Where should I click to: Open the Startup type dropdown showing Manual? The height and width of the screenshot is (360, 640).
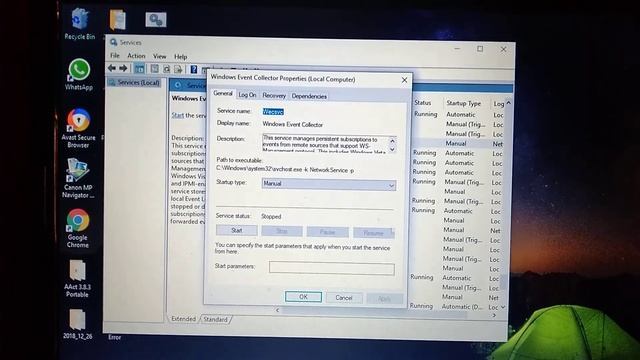click(x=329, y=184)
